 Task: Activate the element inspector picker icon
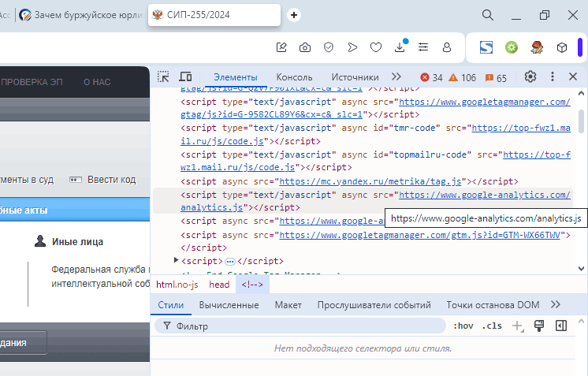click(x=163, y=76)
